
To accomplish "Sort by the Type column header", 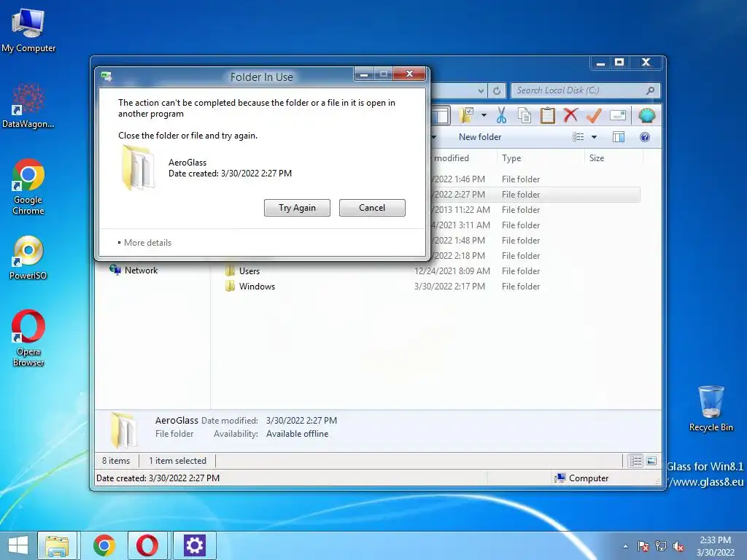I will click(511, 158).
